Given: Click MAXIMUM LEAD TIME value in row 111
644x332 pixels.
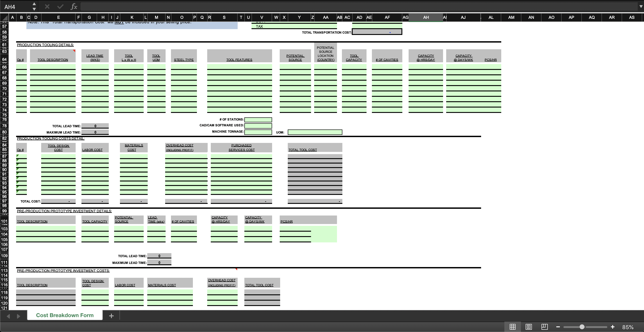Looking at the screenshot, I should click(x=159, y=262).
